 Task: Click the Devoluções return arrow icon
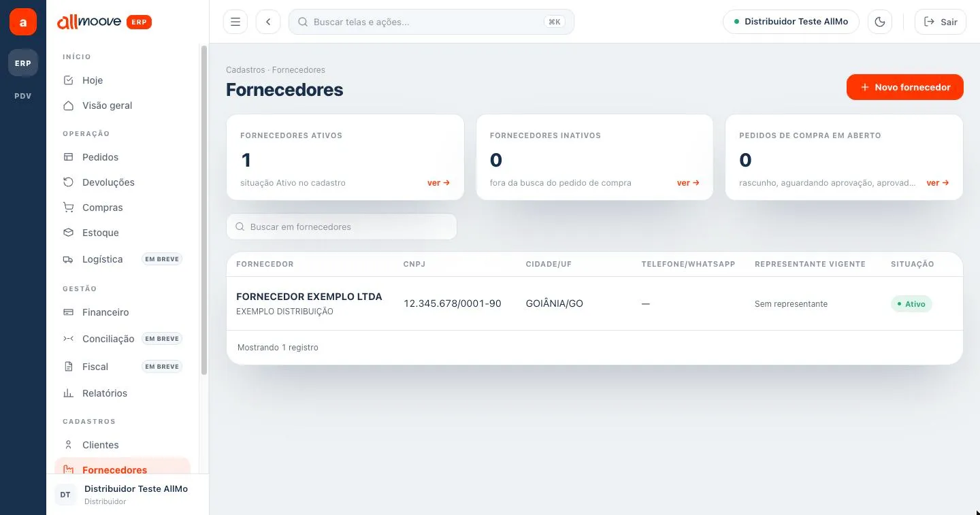point(68,182)
